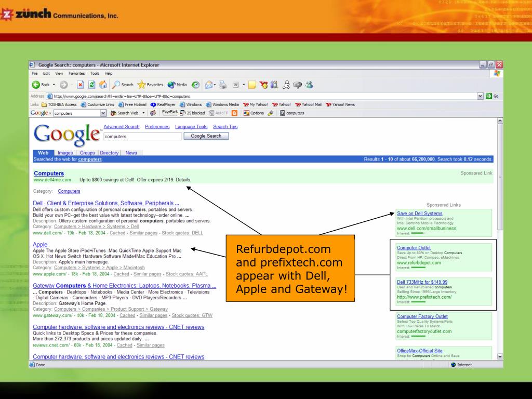Click the yellow note icon in toolbar
The height and width of the screenshot is (399, 532).
[252, 85]
